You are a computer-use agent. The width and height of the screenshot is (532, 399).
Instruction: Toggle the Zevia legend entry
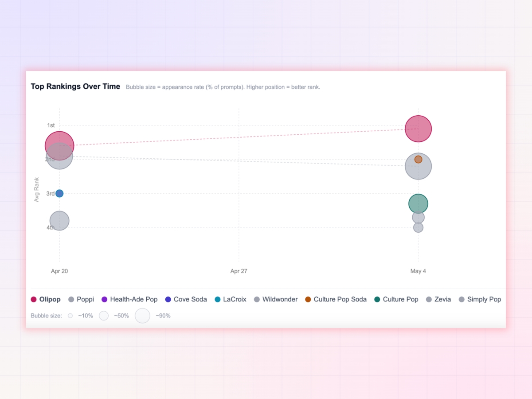point(438,299)
